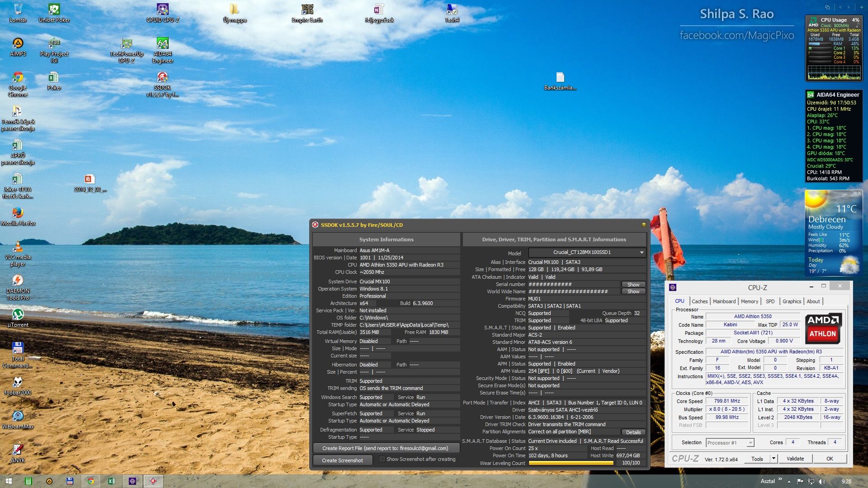
Task: Launch Mozilla Firefox desktop icon
Action: click(18, 216)
